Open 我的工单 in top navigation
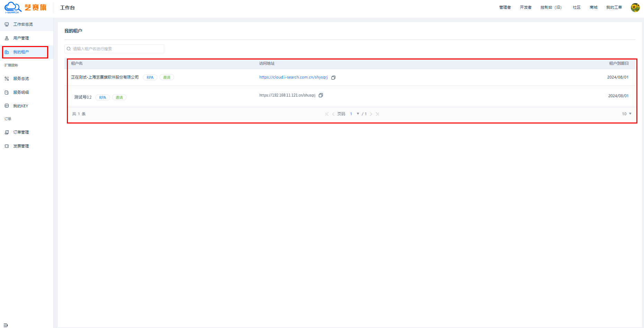 click(x=614, y=8)
